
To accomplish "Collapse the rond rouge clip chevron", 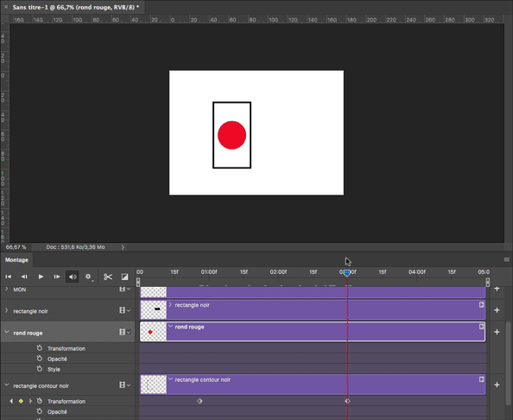I will pos(170,327).
